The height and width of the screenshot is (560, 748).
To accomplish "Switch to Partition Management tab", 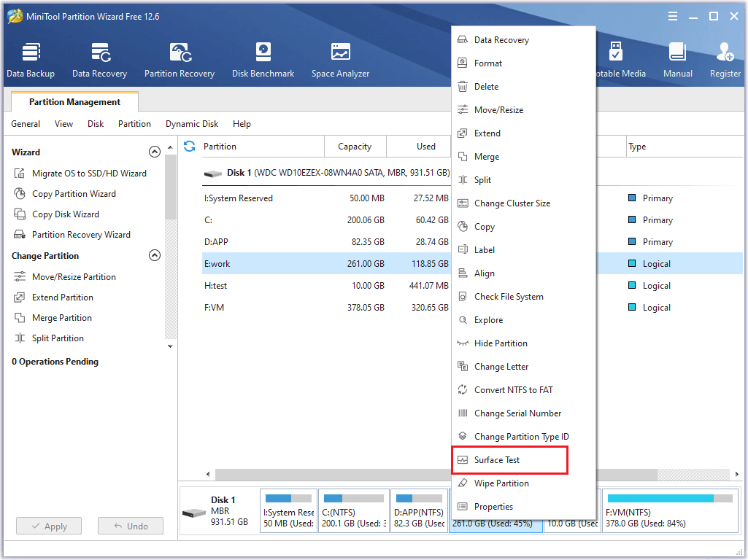I will coord(75,102).
